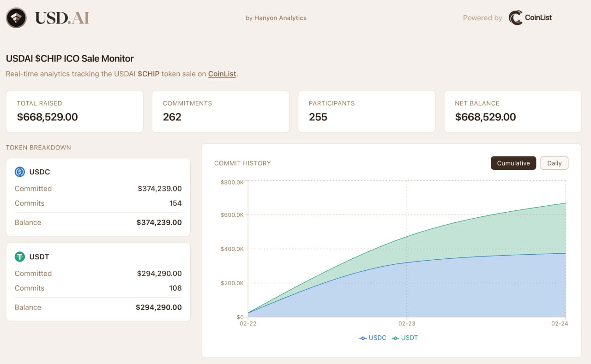Viewport: 591px width, 364px height.
Task: Switch chart to Cumulative view
Action: click(513, 163)
